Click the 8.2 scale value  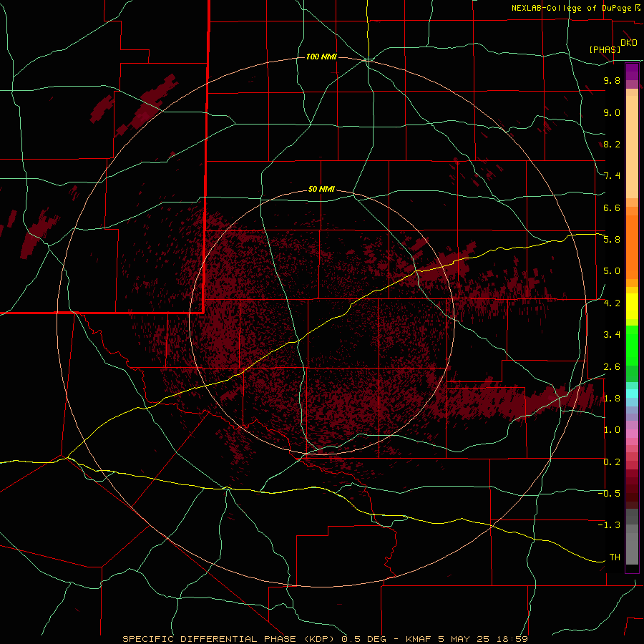point(612,144)
